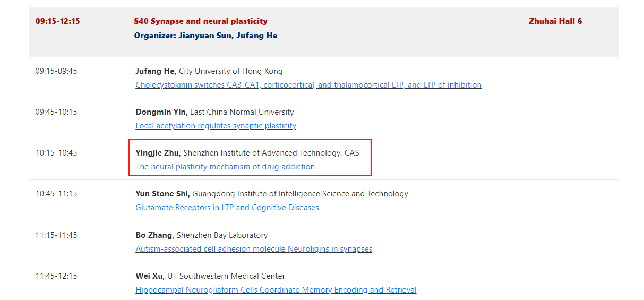Click speaker name Jufang He

pos(156,71)
